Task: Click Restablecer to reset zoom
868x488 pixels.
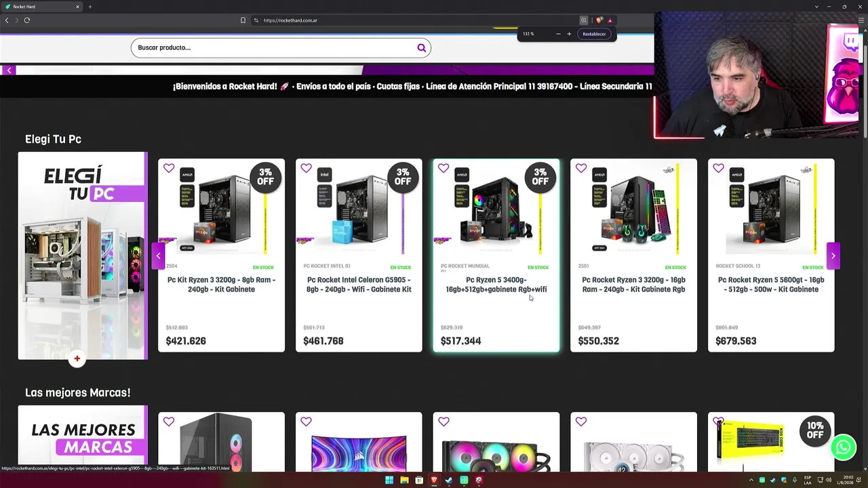Action: (x=594, y=34)
